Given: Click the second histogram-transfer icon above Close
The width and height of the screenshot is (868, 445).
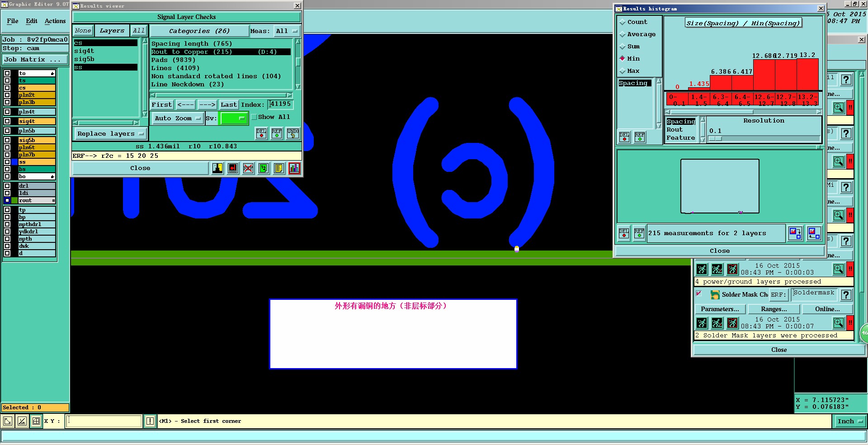Looking at the screenshot, I should tap(814, 233).
